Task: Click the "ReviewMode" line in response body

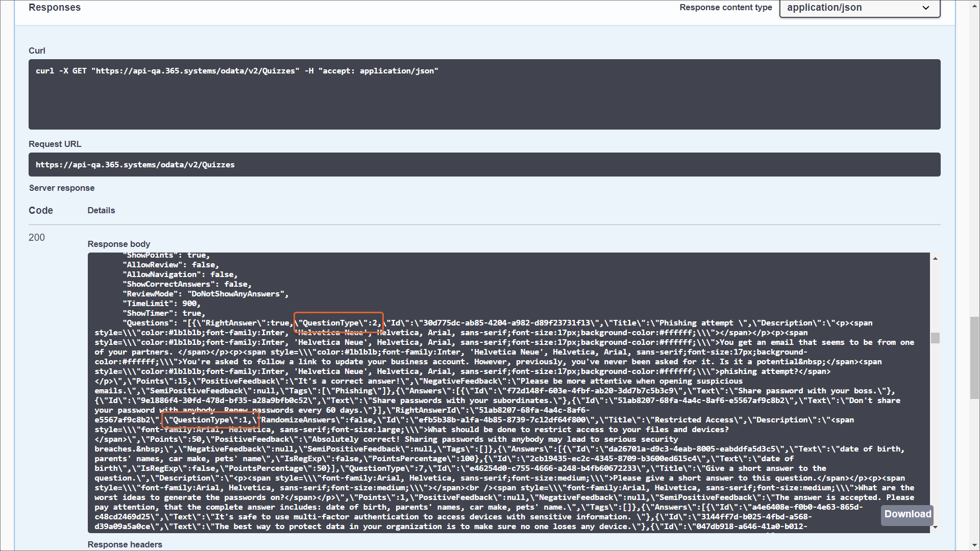Action: (x=205, y=294)
